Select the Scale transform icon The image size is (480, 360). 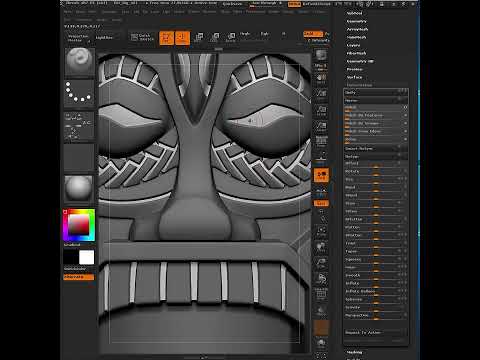[215, 37]
